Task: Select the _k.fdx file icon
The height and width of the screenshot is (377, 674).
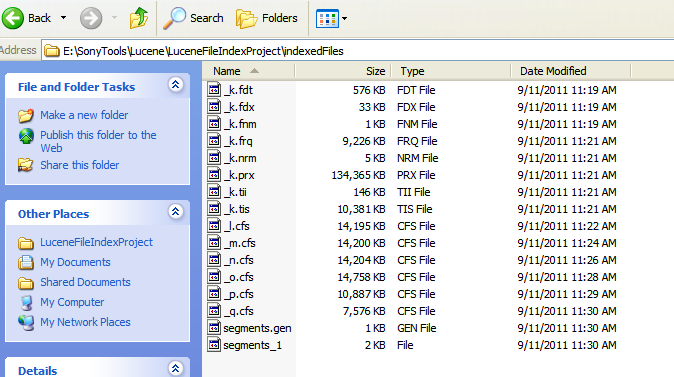Action: [214, 106]
